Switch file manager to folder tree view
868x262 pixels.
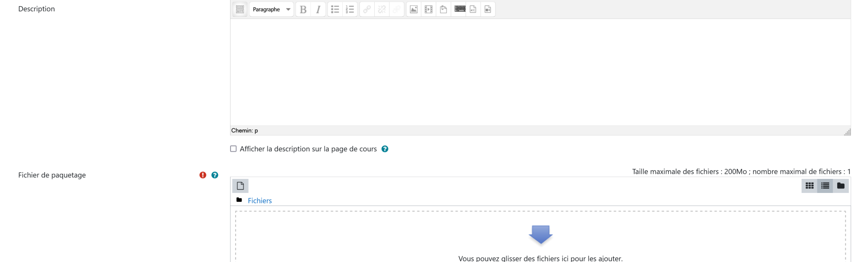pyautogui.click(x=841, y=186)
